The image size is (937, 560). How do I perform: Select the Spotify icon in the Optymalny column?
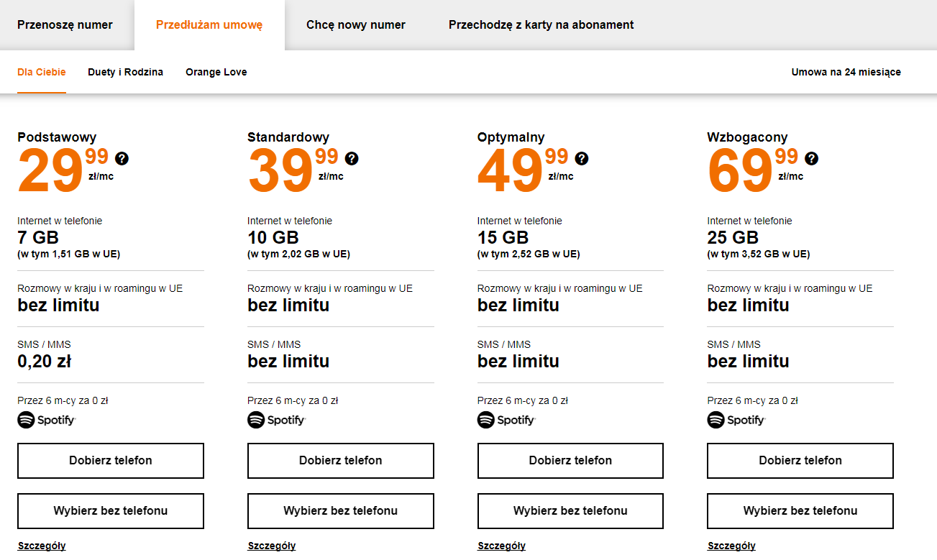pos(507,420)
